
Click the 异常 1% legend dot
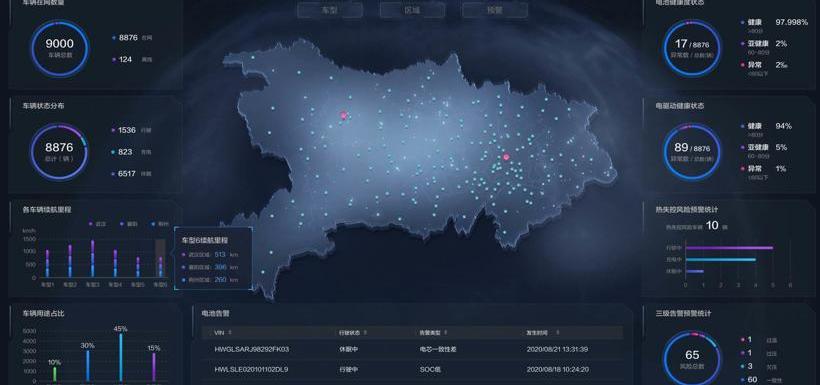point(742,169)
